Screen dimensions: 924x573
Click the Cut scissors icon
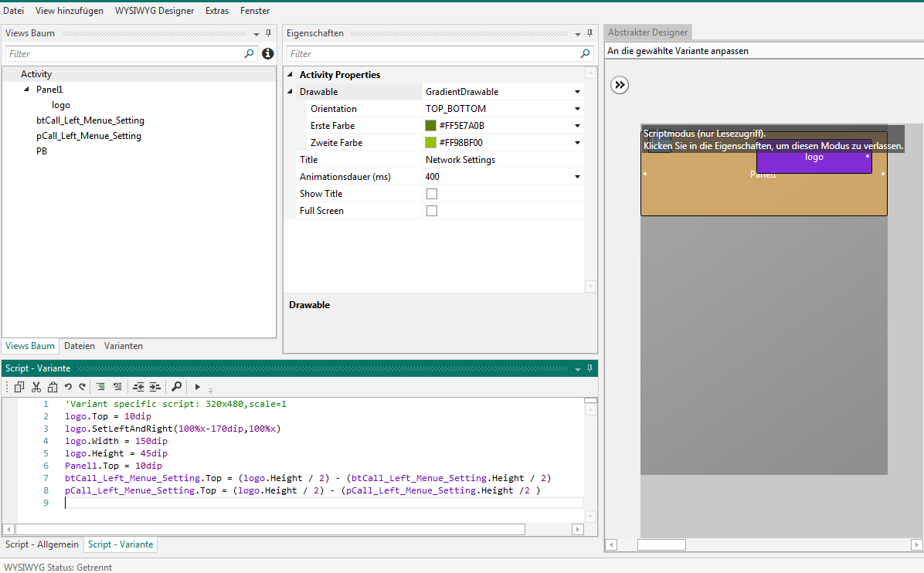tap(36, 387)
